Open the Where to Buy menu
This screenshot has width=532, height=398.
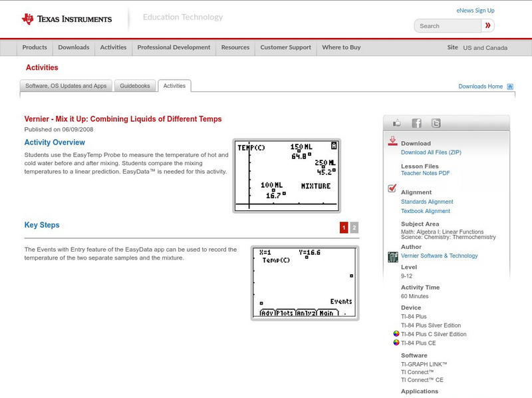341,47
